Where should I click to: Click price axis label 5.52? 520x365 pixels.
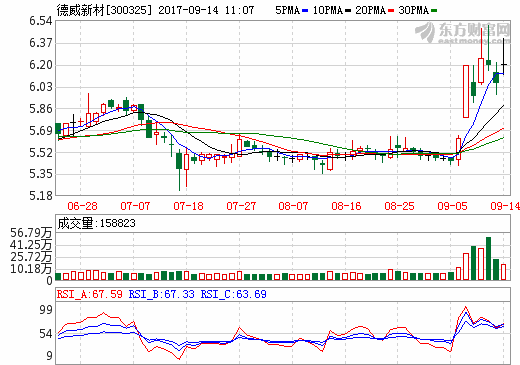click(x=41, y=153)
